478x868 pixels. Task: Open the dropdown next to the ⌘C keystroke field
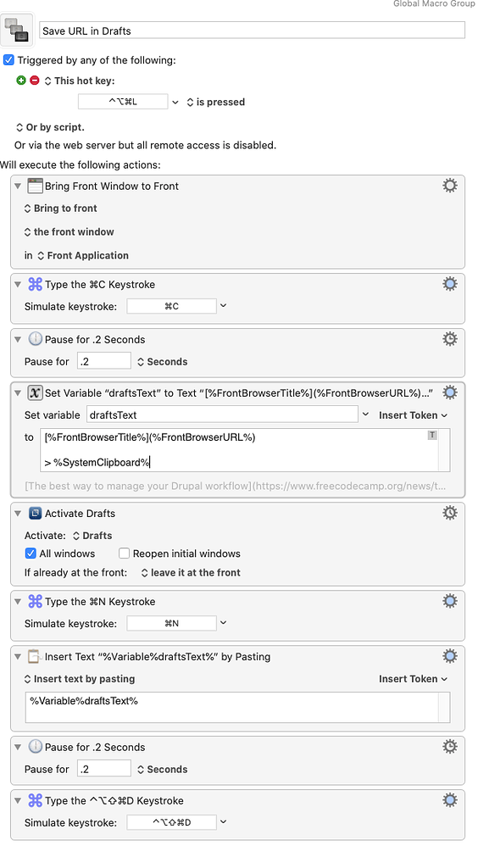(x=224, y=305)
